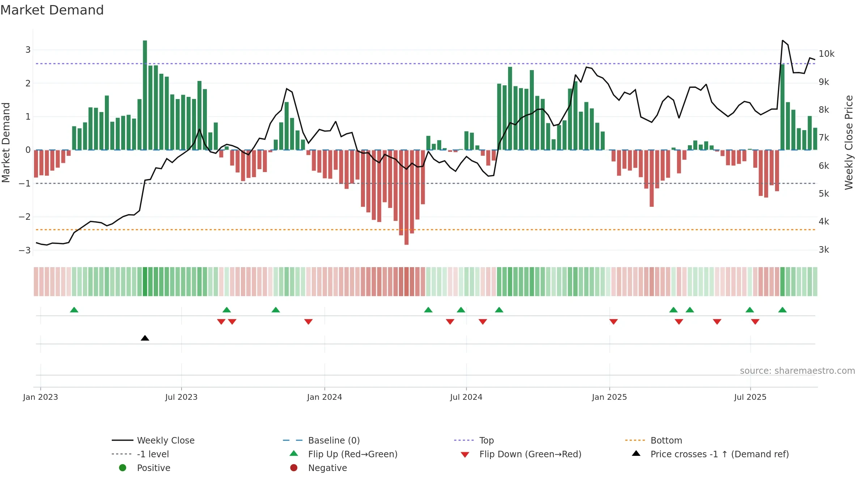Click the 8k price axis tick
The width and height of the screenshot is (868, 488).
coord(824,110)
